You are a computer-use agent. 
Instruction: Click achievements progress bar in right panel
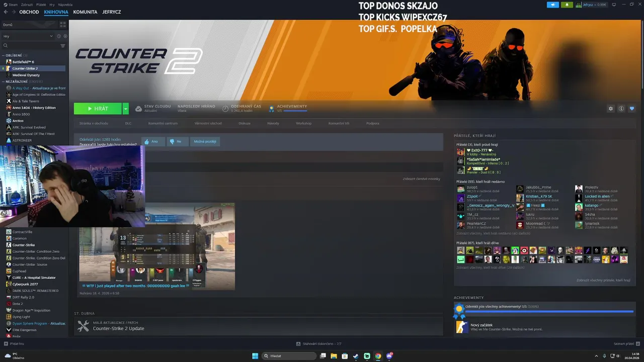coord(549,312)
